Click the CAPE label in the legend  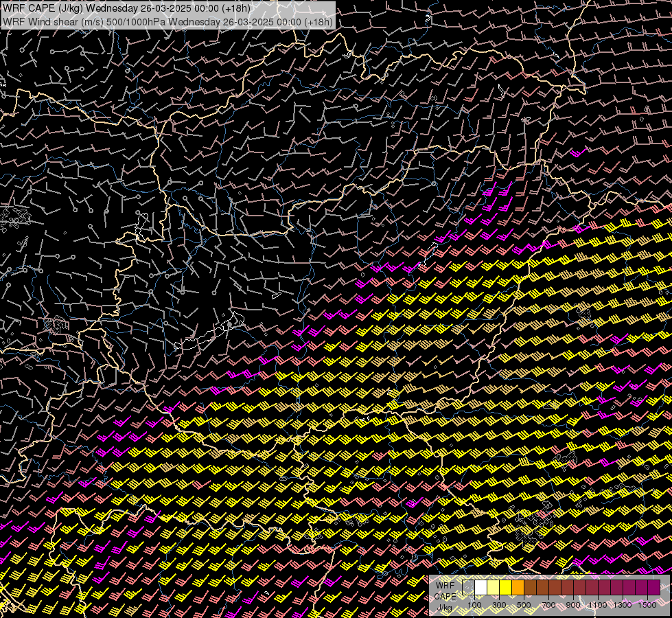[445, 597]
